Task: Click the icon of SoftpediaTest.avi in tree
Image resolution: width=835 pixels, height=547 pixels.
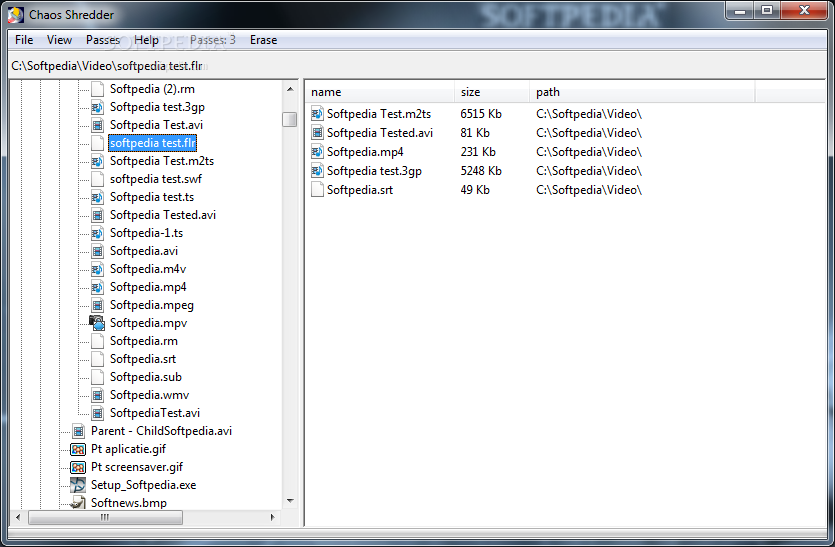Action: 97,413
